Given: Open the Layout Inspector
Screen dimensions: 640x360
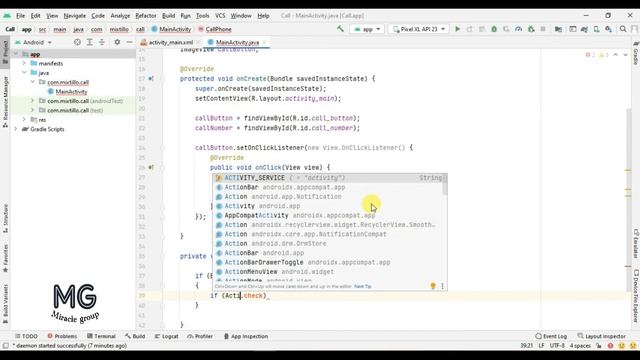Looking at the screenshot, I should coord(601,336).
